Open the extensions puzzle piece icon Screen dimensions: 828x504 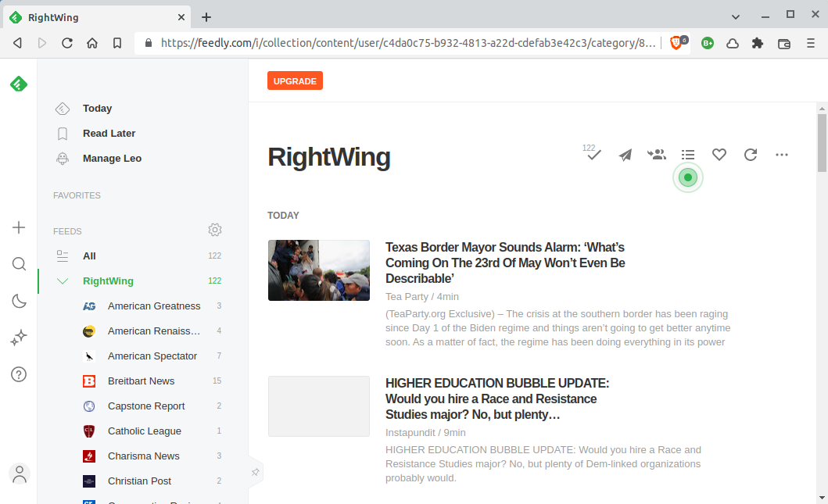point(758,43)
